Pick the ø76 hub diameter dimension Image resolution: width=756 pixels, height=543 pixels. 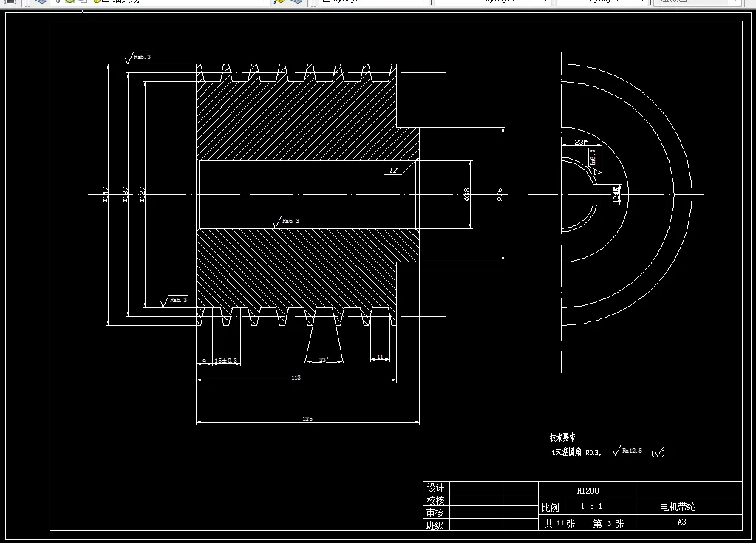[x=499, y=194]
